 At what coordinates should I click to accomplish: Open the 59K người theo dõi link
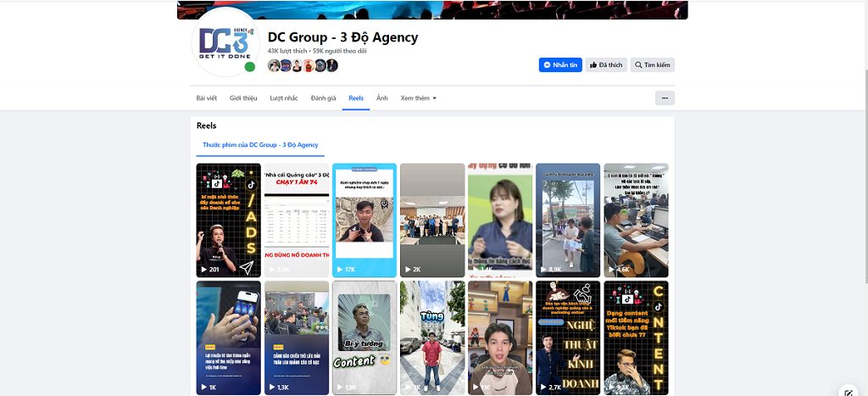(340, 51)
